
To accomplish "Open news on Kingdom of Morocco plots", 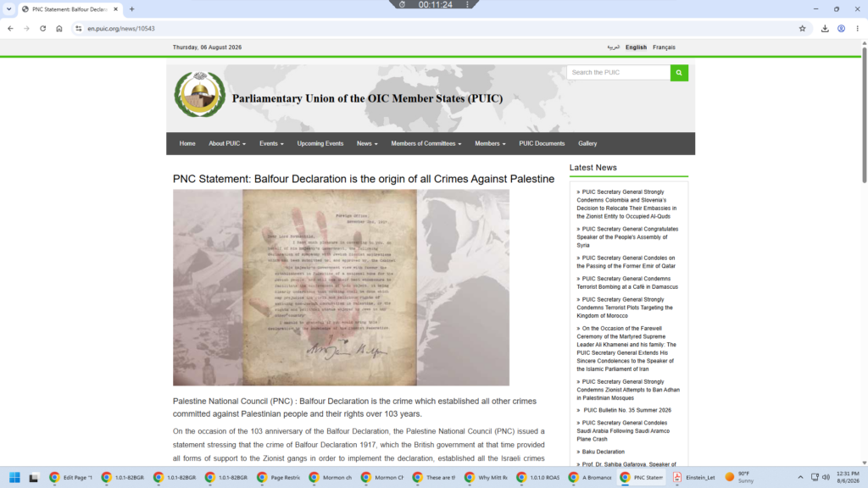I will [625, 308].
